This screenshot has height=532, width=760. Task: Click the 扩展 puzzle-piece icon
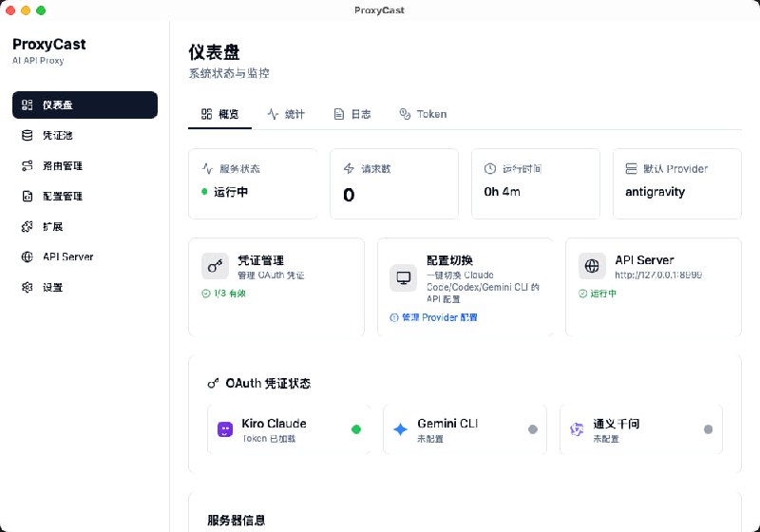[x=28, y=226]
